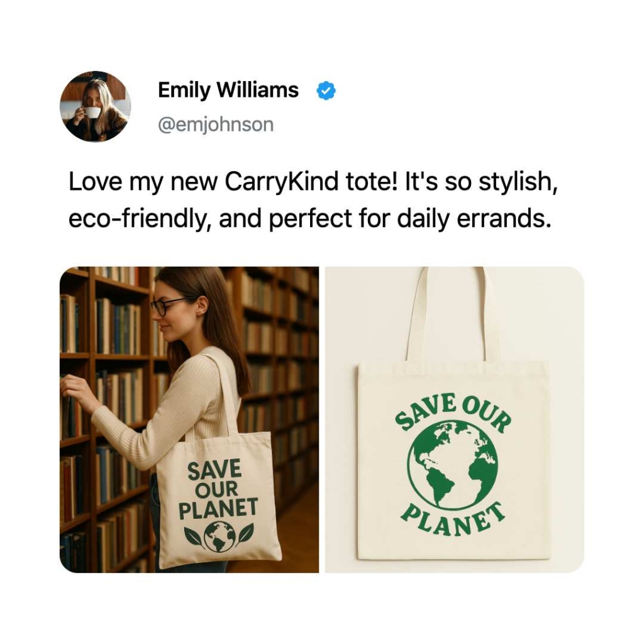Click the curved PLANET text below the globe
This screenshot has height=644, width=644.
pos(453,520)
